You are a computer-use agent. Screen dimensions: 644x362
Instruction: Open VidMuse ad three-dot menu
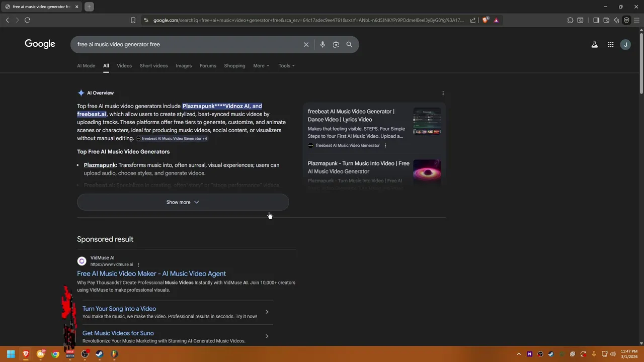pos(138,264)
